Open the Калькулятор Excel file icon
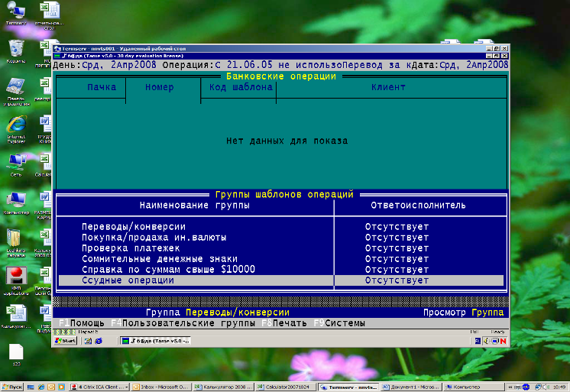 click(x=16, y=316)
